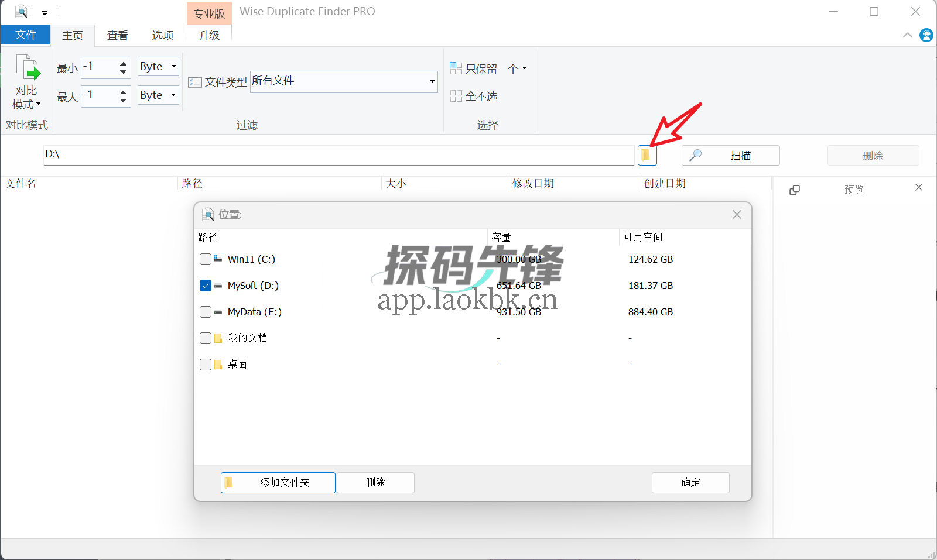937x560 pixels.
Task: Click the dialog's 删除 button
Action: [x=375, y=483]
